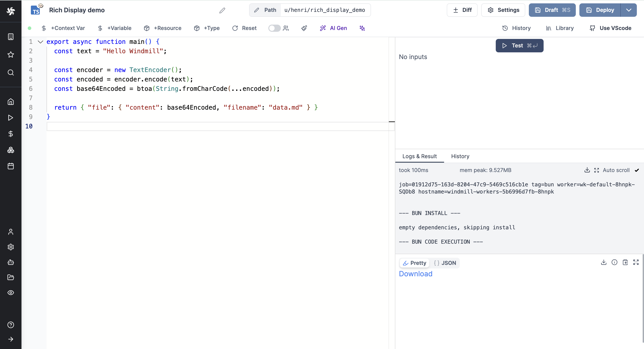
Task: Click the Download link in the result
Action: (415, 274)
